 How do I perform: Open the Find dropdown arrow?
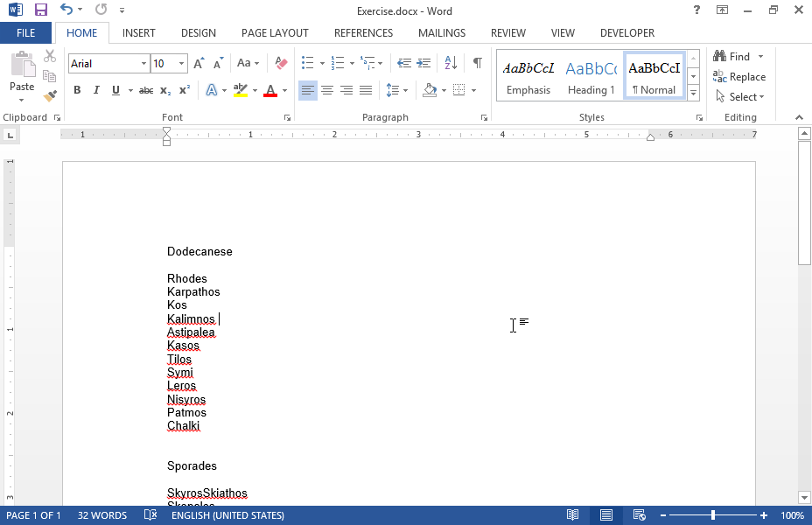click(760, 56)
